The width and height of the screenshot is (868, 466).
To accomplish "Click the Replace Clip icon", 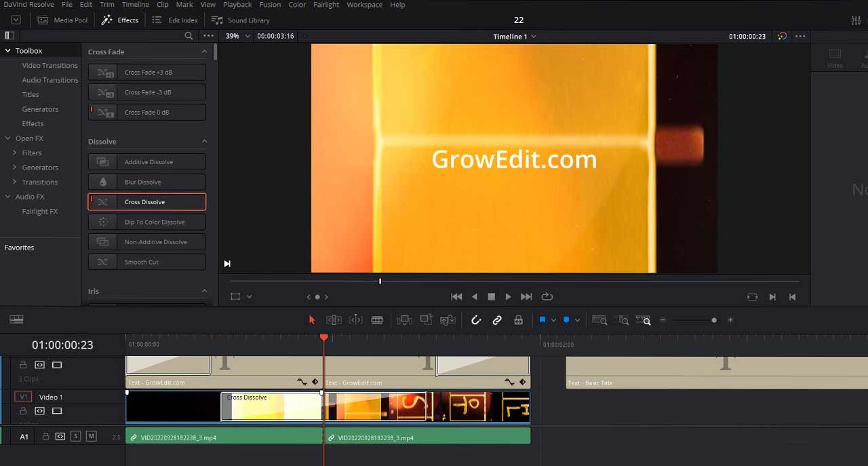I will [448, 320].
